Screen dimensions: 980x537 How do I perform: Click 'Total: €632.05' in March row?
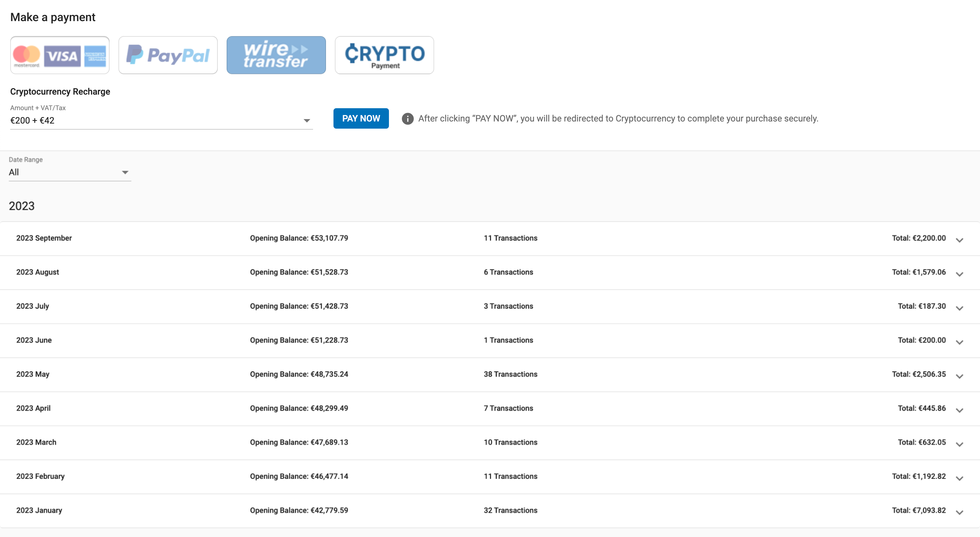(922, 442)
